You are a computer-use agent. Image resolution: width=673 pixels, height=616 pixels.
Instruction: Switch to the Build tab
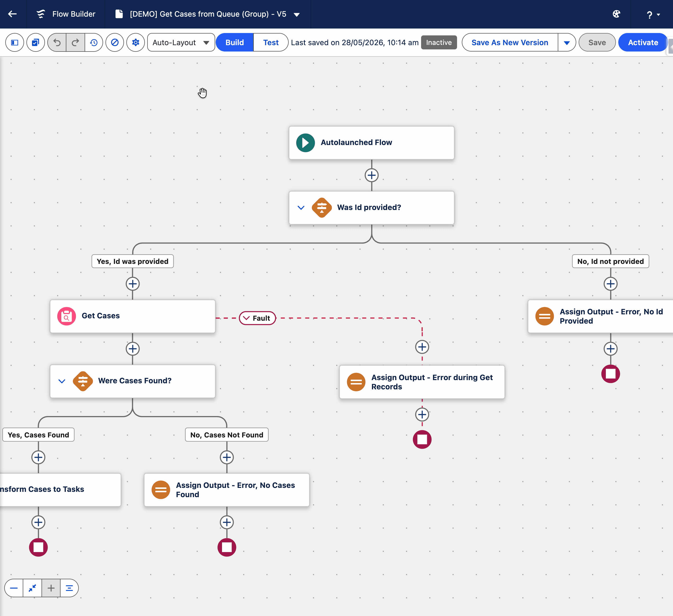[x=235, y=42]
